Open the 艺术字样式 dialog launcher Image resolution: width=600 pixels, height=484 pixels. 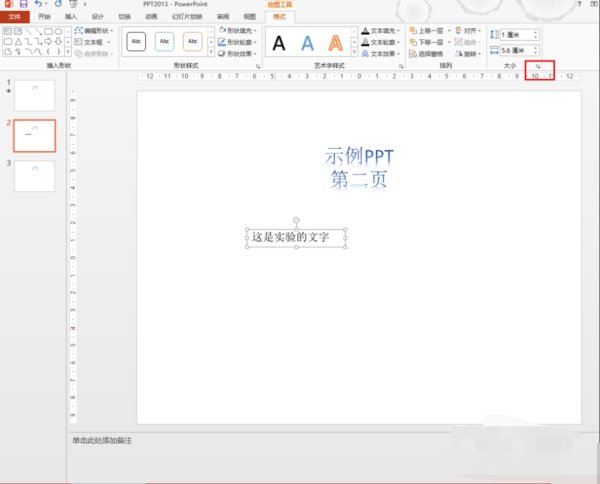point(401,67)
